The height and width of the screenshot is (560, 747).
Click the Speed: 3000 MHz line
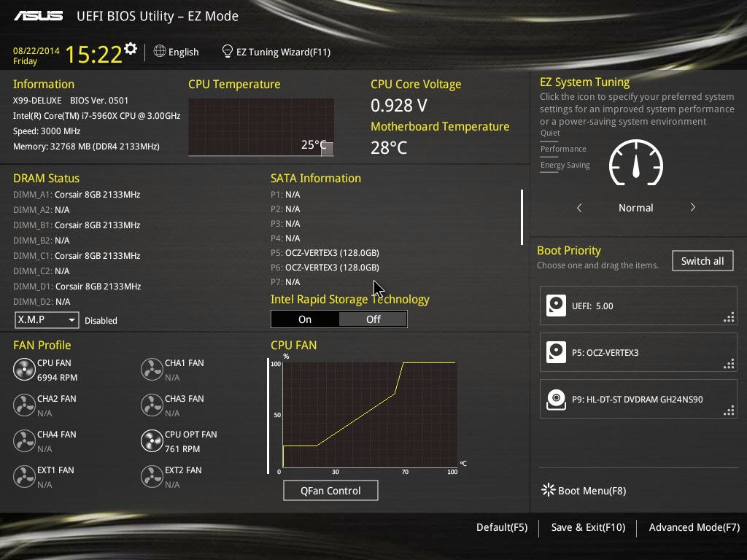point(47,131)
